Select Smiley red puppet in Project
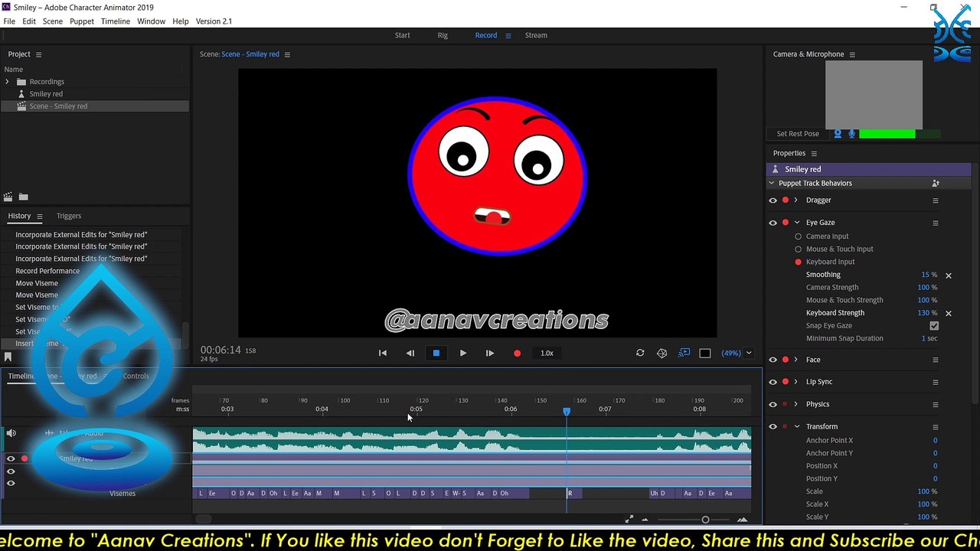This screenshot has width=980, height=551. tap(46, 94)
